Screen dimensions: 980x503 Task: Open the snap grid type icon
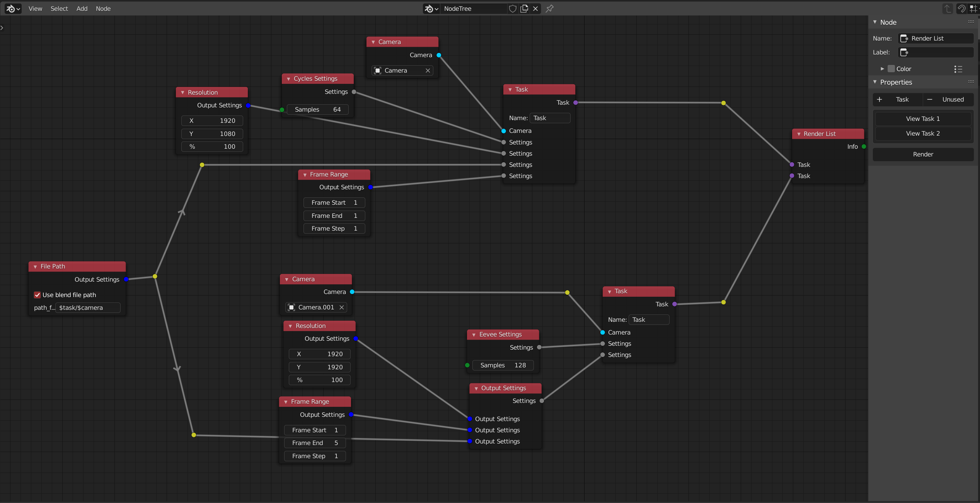click(x=973, y=8)
